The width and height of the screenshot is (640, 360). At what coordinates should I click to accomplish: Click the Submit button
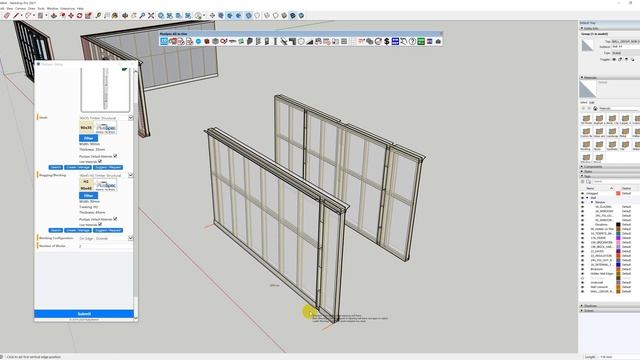coord(84,314)
